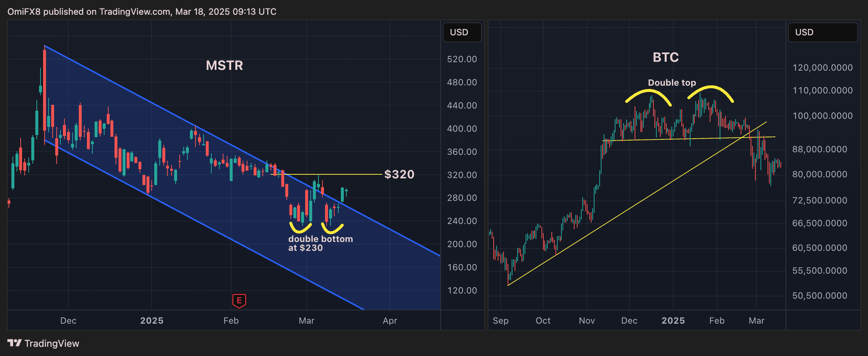Click the 'Double top' annotation on BTC chart
Image resolution: width=868 pixels, height=356 pixels.
672,83
